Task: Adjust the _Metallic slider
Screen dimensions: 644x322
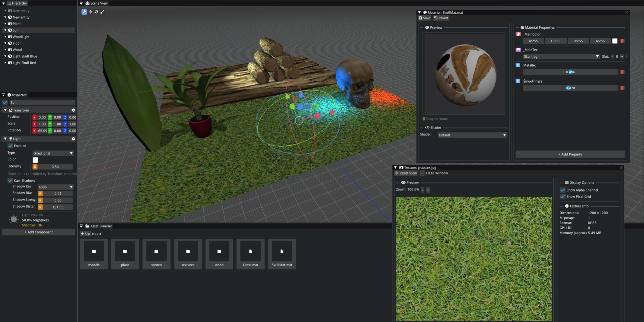Action: click(570, 72)
